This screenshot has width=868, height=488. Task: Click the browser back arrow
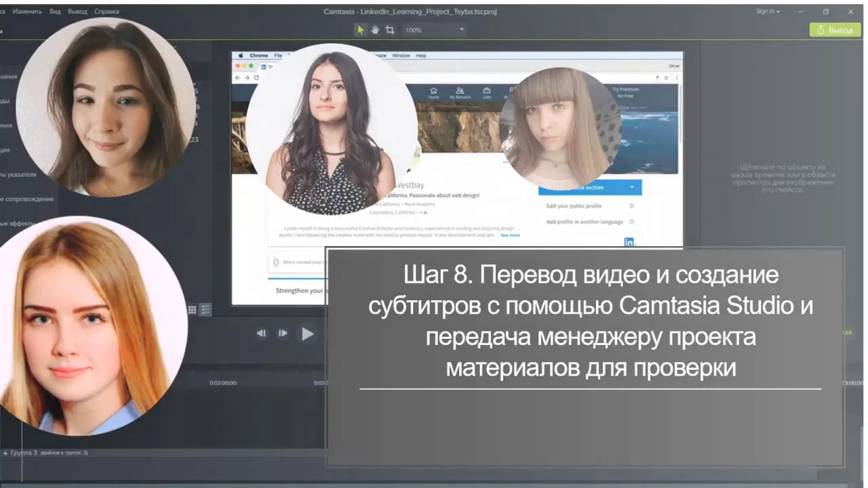238,78
